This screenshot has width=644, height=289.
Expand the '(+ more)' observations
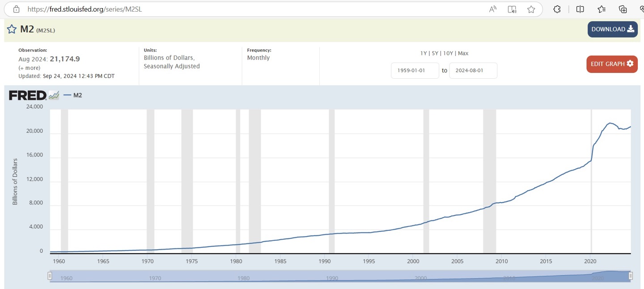click(30, 68)
